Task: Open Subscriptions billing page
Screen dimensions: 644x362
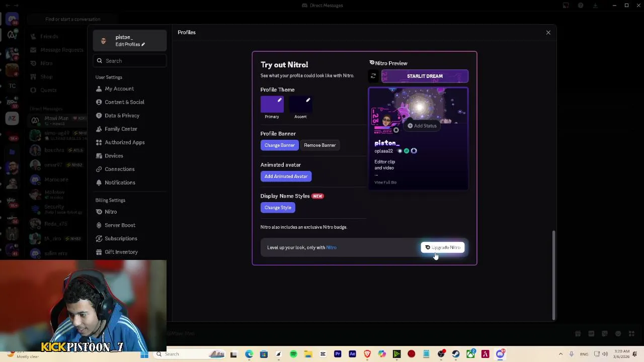Action: point(129,239)
